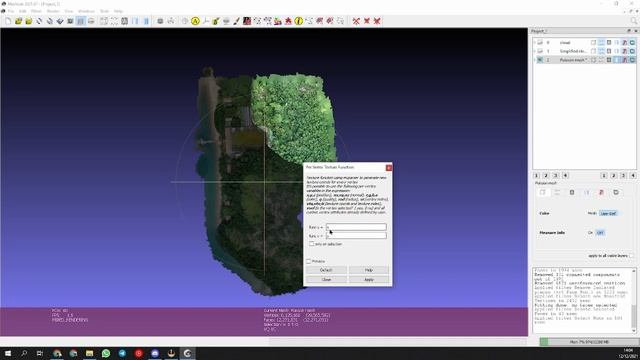Create a new empty project from toolbar

(x=8, y=21)
